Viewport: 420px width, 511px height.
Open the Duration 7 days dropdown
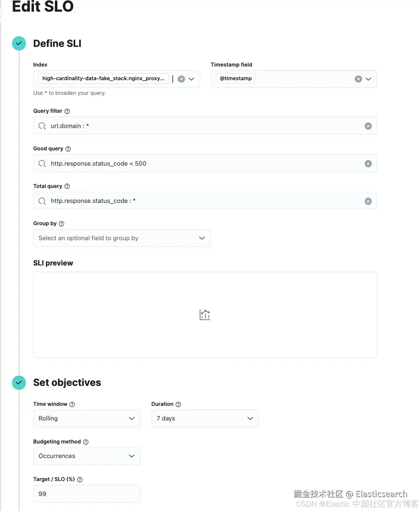(x=205, y=419)
